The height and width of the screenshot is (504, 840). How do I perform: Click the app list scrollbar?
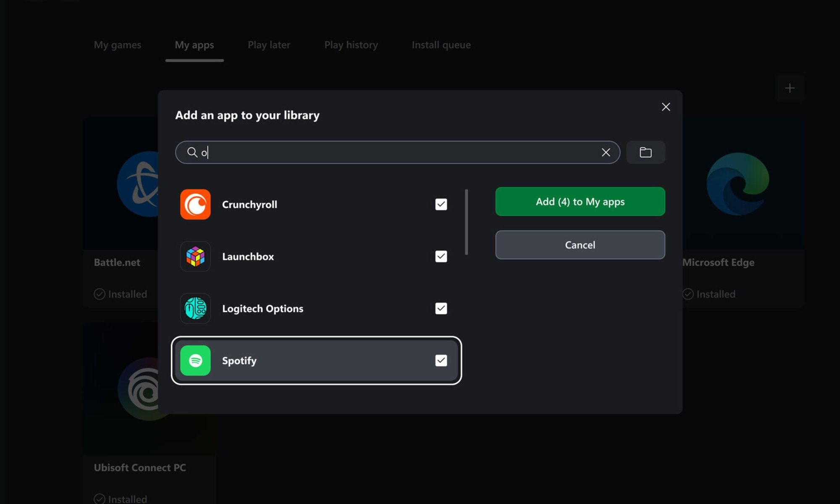(x=466, y=222)
